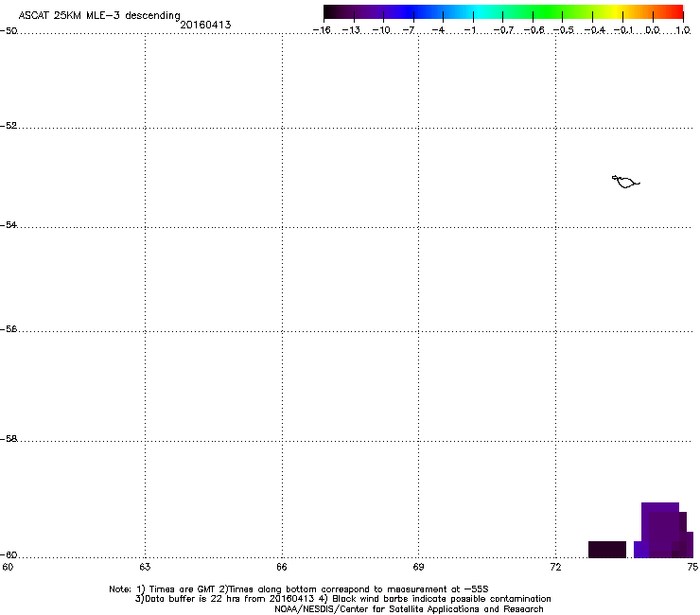Click the 1.0 color bar label

coord(683,30)
